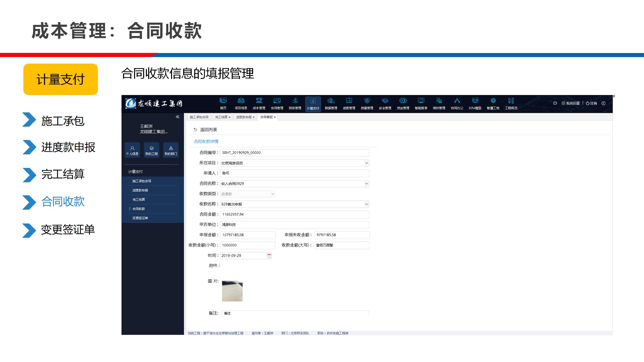Expand the 收款名称 dropdown

(366, 204)
